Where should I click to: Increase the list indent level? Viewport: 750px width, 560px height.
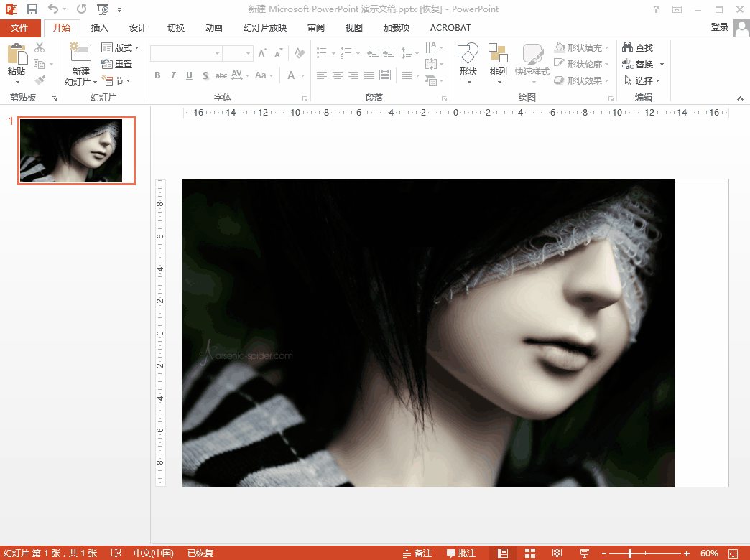tap(389, 53)
